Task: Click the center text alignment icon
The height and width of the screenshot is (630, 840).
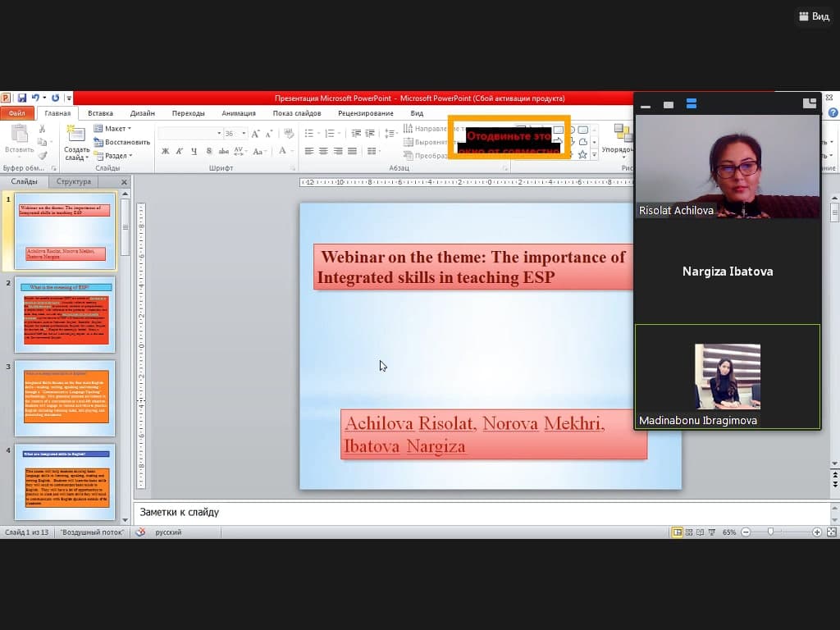Action: [323, 151]
